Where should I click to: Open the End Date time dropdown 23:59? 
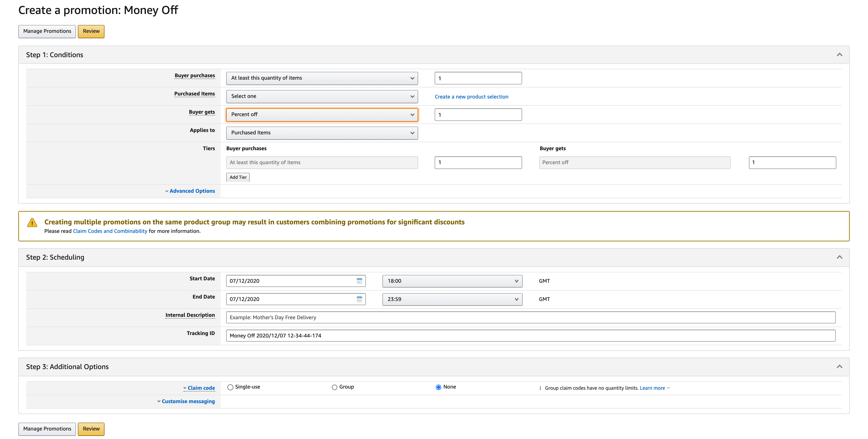point(452,299)
